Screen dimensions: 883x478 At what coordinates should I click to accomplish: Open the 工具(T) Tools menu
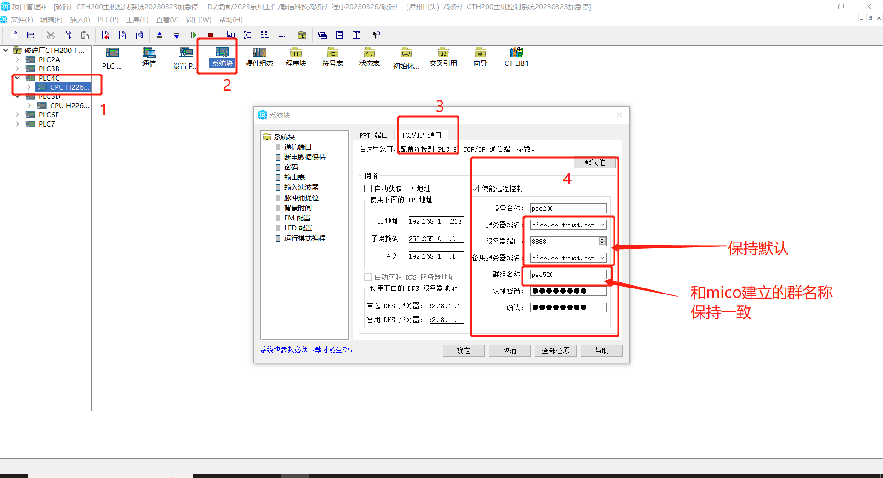[x=136, y=20]
